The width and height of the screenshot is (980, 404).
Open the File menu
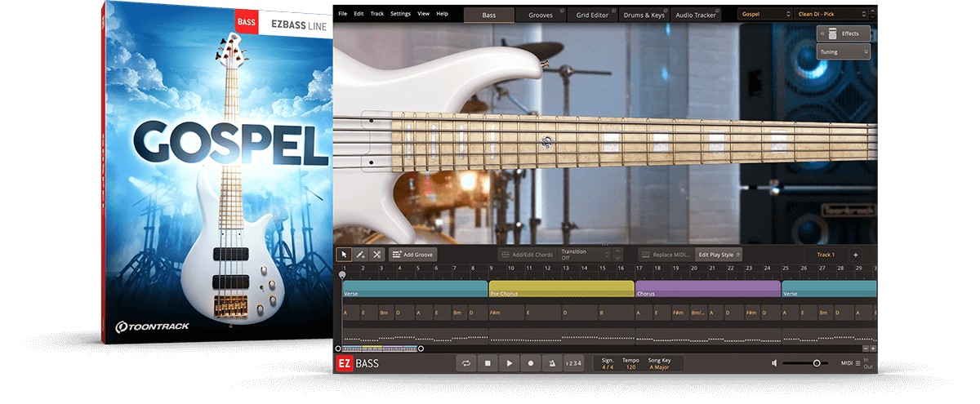342,14
